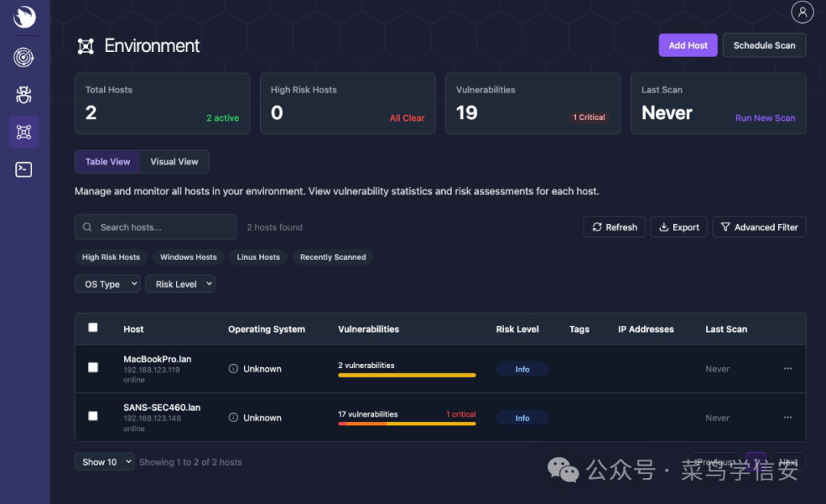
Task: Focus the Search hosts input field
Action: click(x=156, y=227)
